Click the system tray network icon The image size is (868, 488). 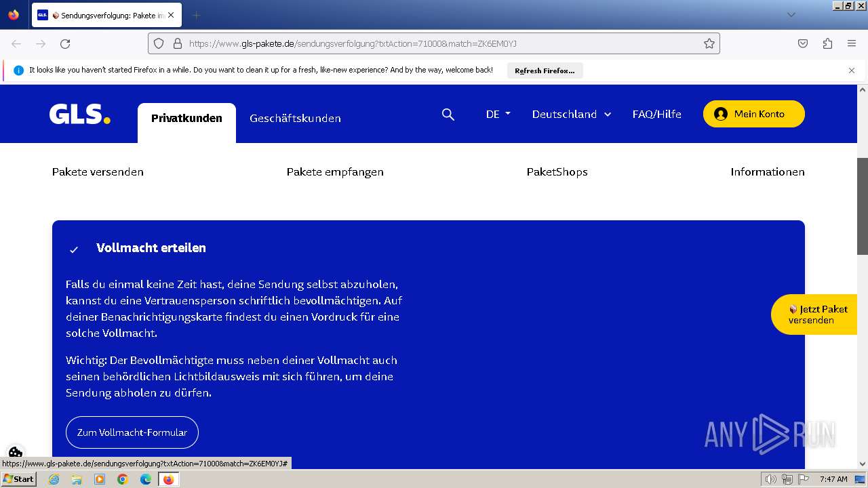point(787,479)
